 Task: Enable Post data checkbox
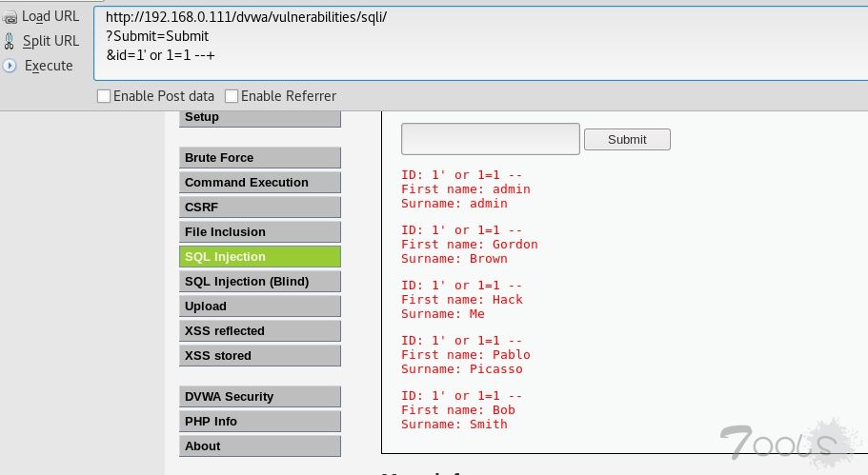104,96
